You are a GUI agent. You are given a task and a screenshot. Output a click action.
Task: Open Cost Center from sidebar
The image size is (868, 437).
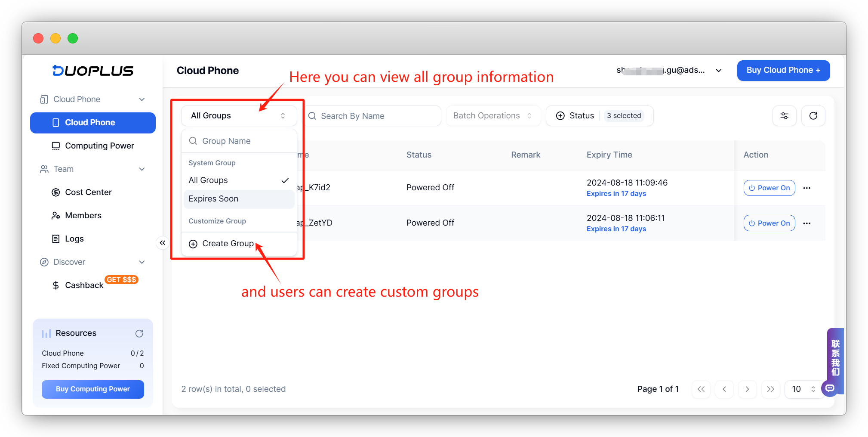[88, 192]
